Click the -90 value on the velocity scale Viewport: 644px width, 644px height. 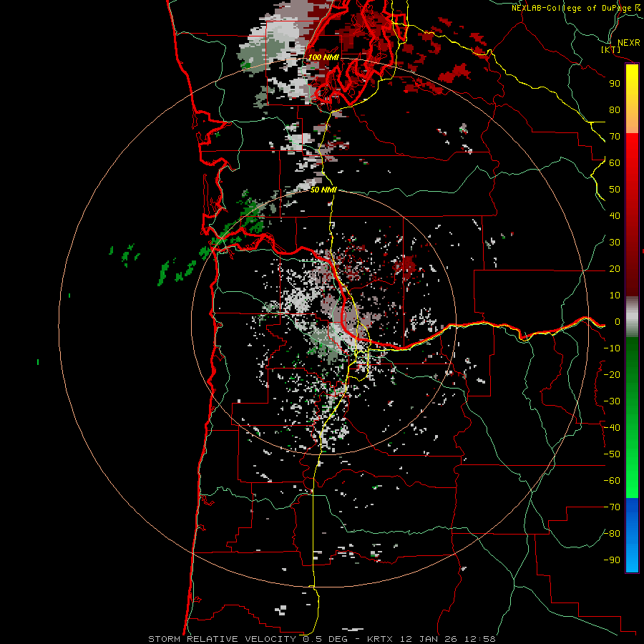point(612,560)
